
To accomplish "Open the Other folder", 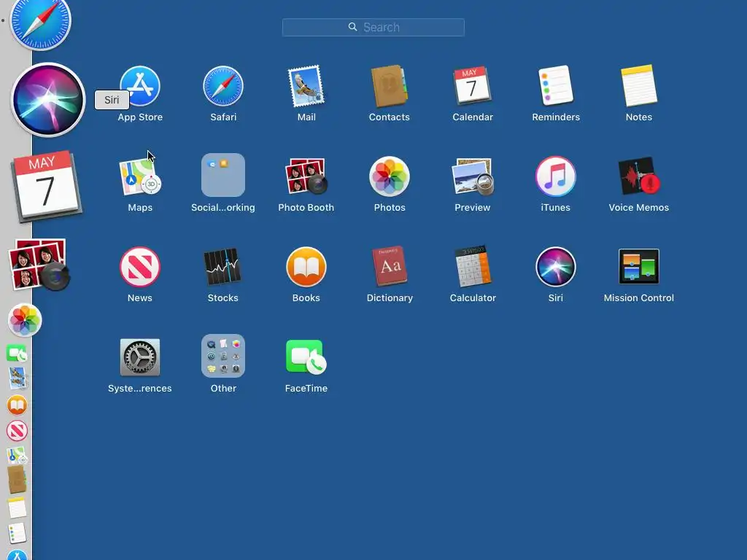I will coord(223,356).
